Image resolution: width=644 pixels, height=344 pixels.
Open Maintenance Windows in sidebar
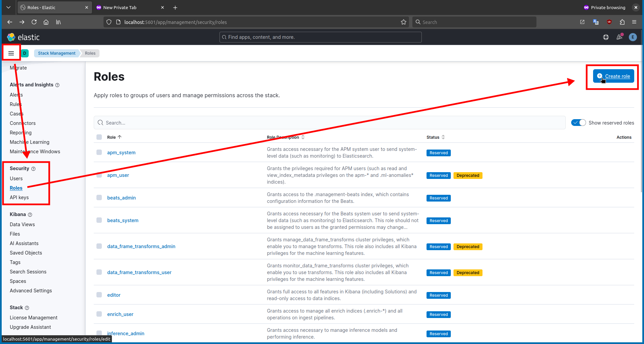35,152
